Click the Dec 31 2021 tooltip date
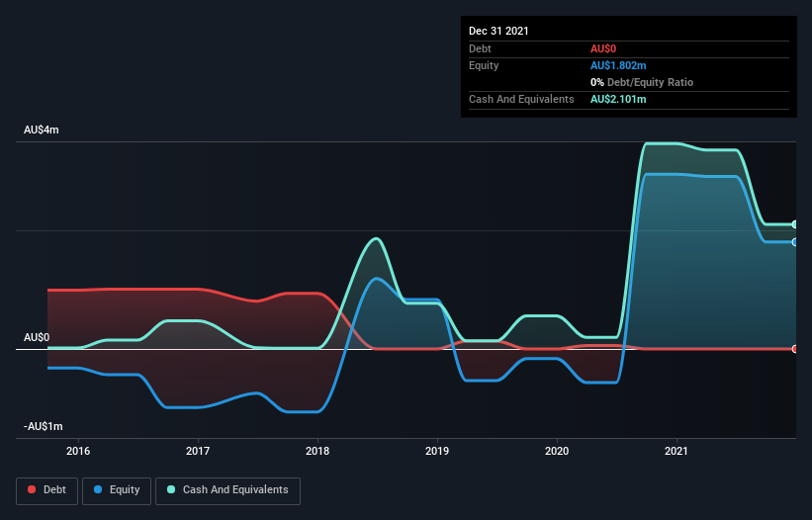The height and width of the screenshot is (520, 812). 498,31
